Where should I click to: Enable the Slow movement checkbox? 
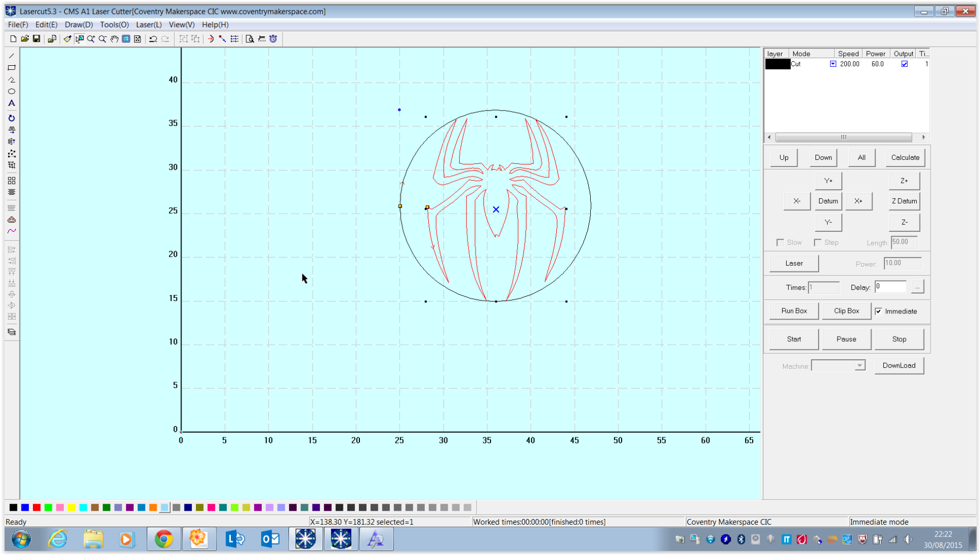coord(781,242)
